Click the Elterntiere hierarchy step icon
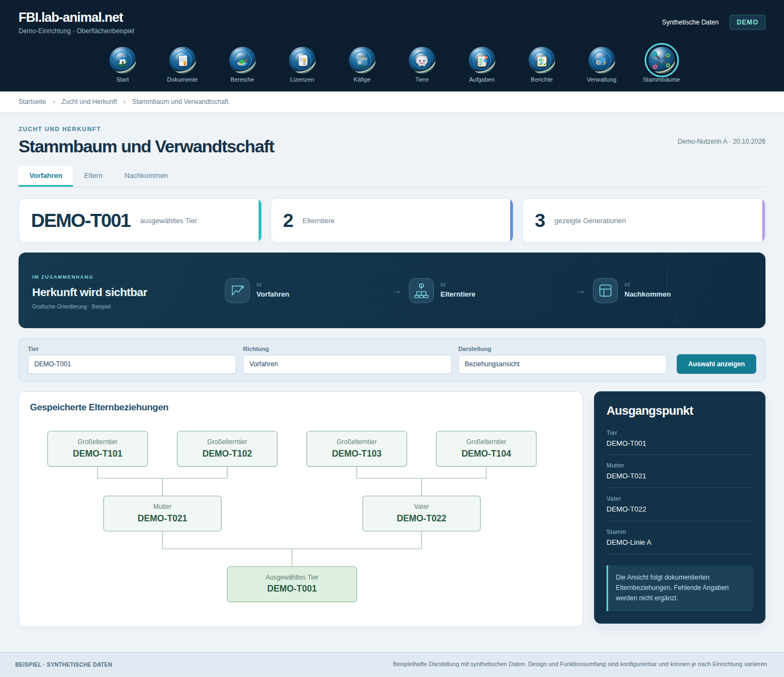The width and height of the screenshot is (784, 677). (x=421, y=291)
